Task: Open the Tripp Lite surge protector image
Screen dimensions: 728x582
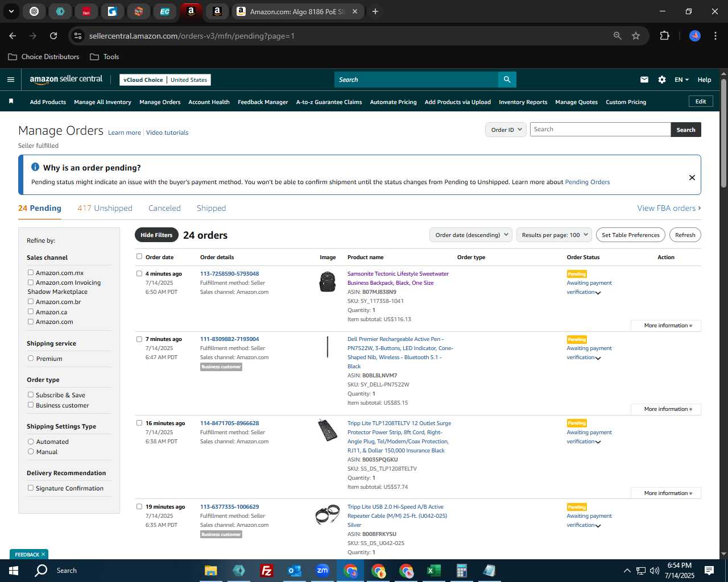Action: click(328, 430)
